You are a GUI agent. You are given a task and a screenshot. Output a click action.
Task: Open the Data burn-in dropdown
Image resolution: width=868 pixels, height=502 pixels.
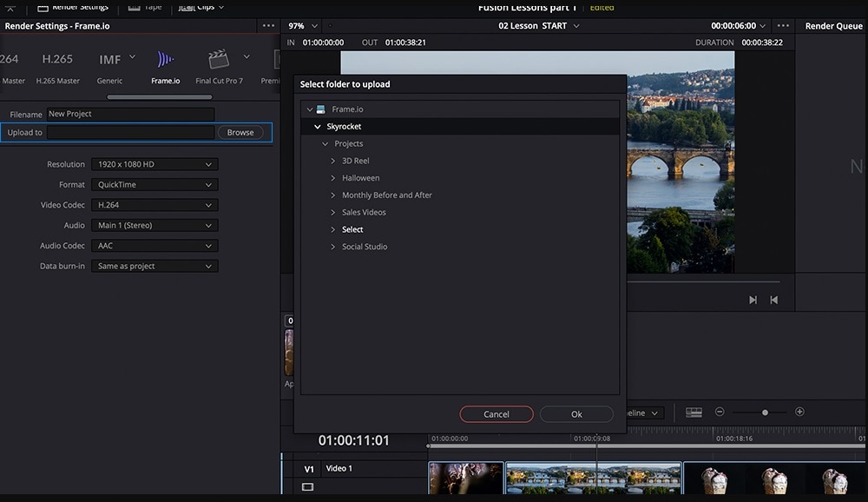[x=155, y=266]
